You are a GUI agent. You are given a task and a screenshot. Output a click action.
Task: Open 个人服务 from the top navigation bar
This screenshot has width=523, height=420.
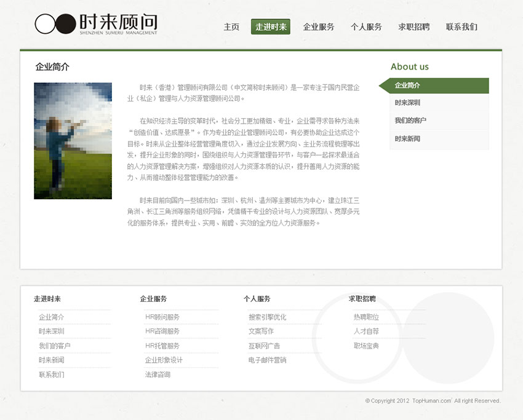click(x=367, y=27)
